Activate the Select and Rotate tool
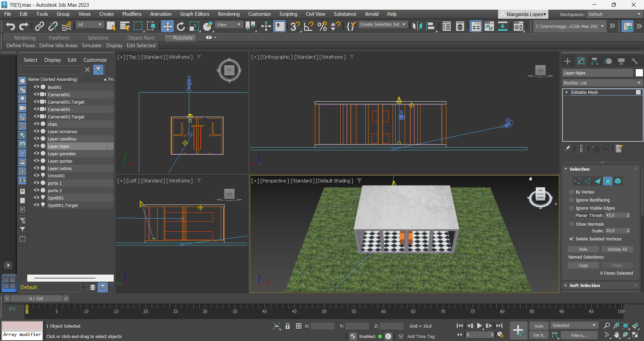644x341 pixels. (x=181, y=26)
